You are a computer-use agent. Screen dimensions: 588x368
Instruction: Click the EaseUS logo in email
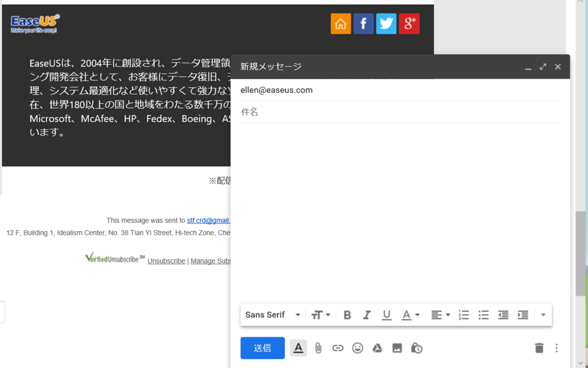tap(35, 24)
